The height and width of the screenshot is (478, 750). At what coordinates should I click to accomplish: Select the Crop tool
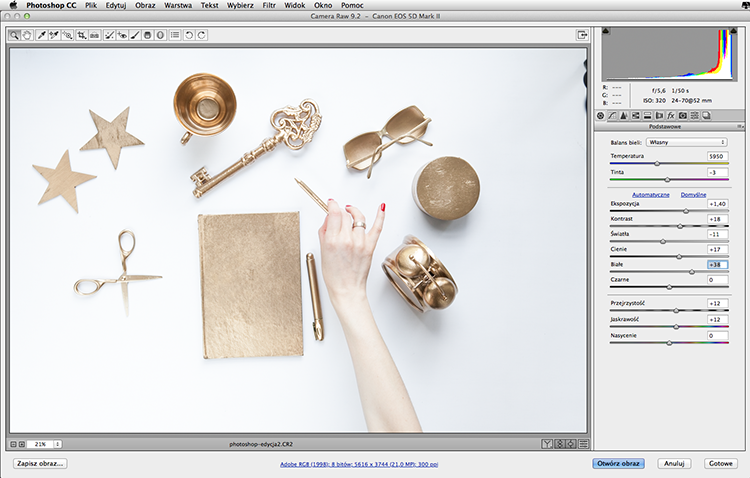pyautogui.click(x=81, y=35)
